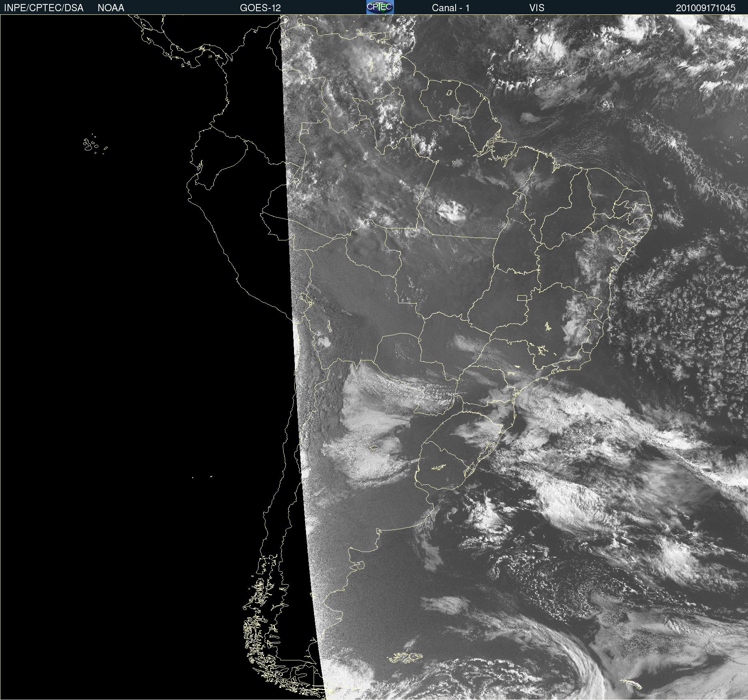
Task: Click the GOES-12 satellite label
Action: 260,8
